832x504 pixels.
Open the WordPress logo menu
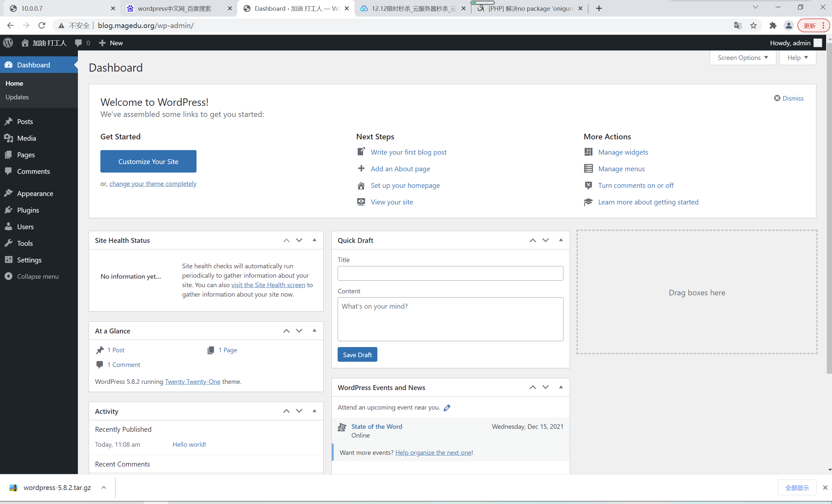click(8, 43)
